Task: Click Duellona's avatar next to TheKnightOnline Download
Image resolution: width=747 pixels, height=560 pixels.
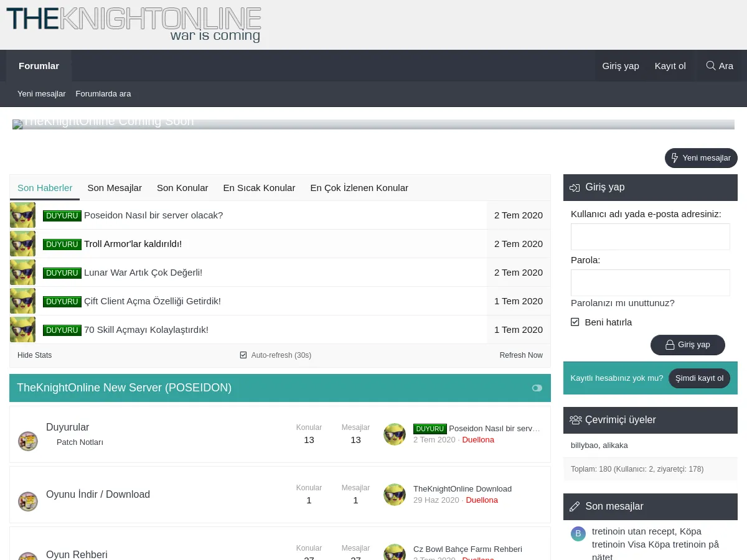Action: (x=395, y=495)
